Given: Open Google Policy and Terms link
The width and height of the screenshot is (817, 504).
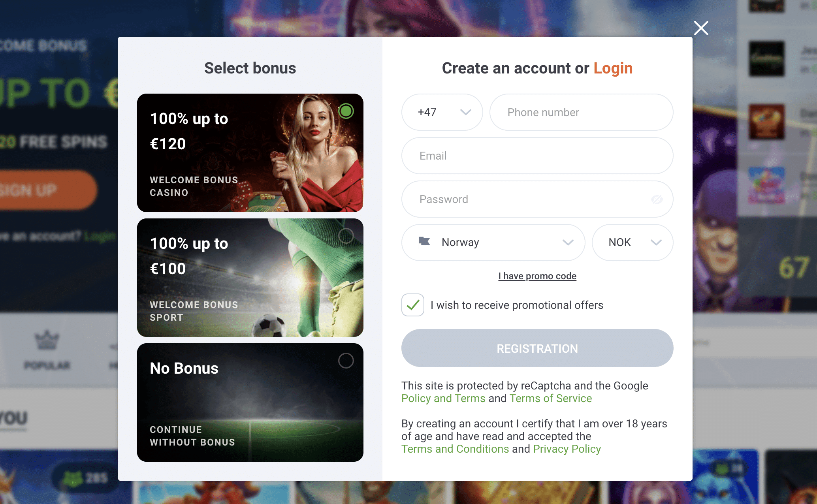Looking at the screenshot, I should pyautogui.click(x=443, y=399).
